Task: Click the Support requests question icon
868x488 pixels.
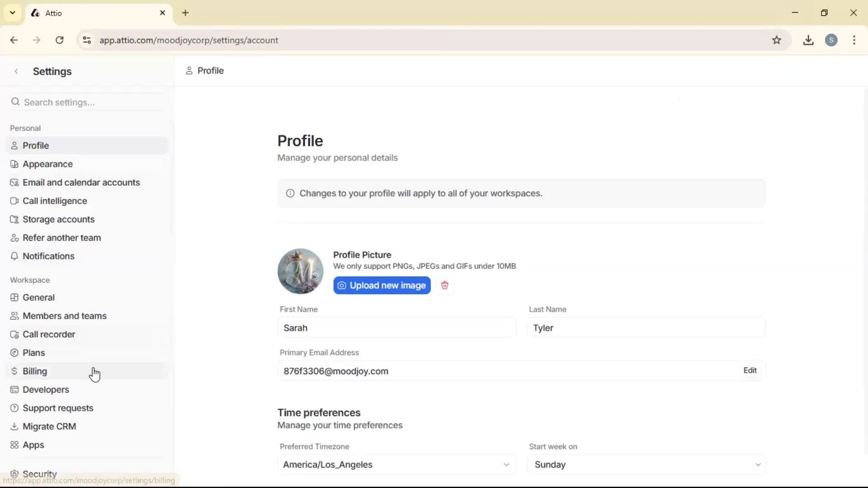Action: click(14, 408)
